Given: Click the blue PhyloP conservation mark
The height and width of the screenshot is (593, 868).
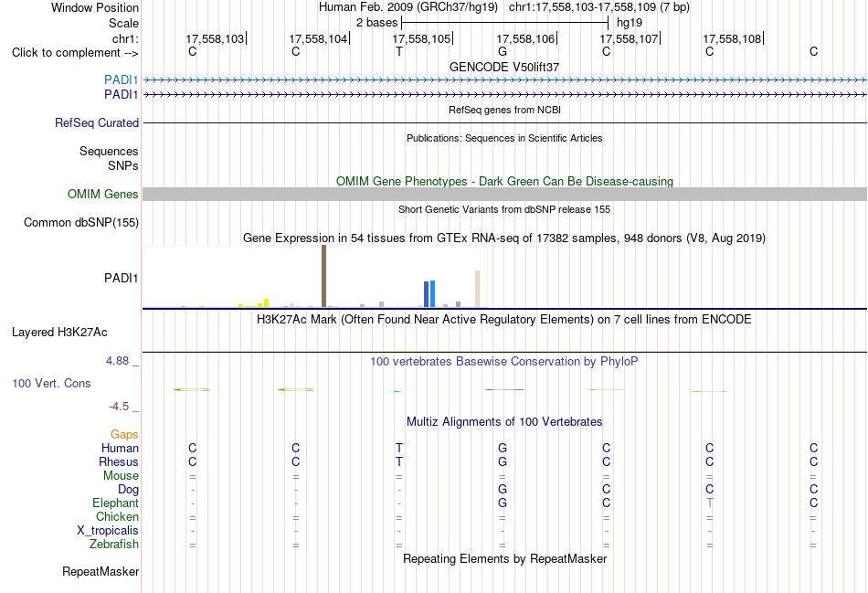Looking at the screenshot, I should [x=504, y=390].
